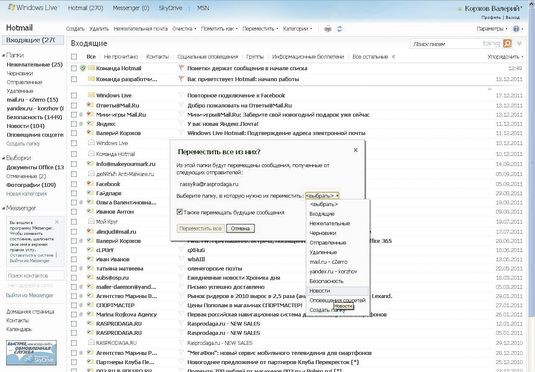Click the "Переместить все" button
The width and height of the screenshot is (535, 372).
click(200, 228)
